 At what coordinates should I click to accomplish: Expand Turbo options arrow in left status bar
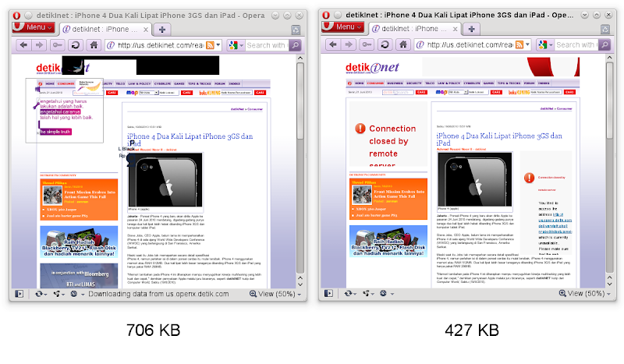point(83,295)
